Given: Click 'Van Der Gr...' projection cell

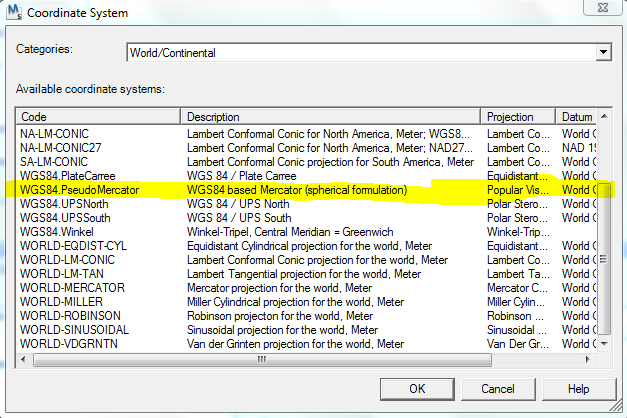Looking at the screenshot, I should pos(518,344).
